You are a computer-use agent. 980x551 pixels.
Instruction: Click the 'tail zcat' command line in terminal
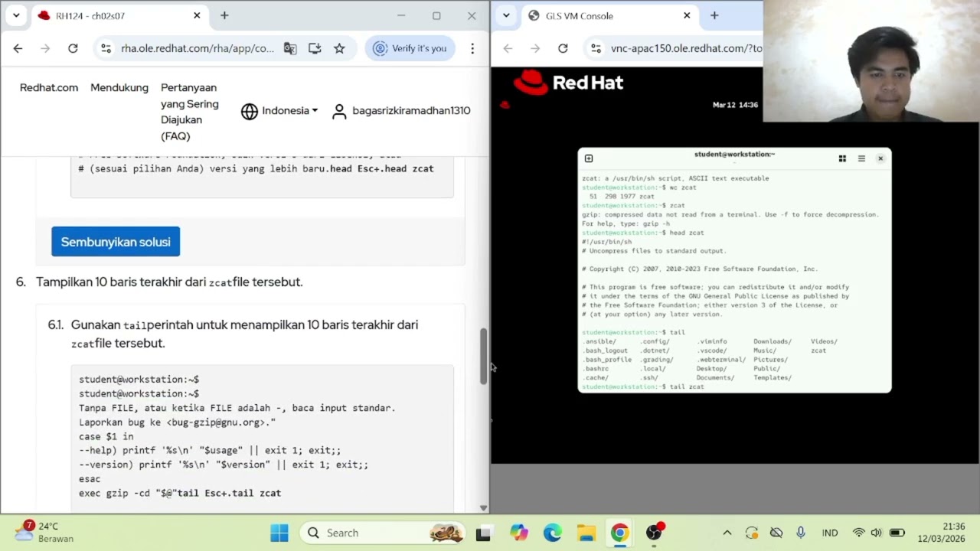(x=687, y=387)
